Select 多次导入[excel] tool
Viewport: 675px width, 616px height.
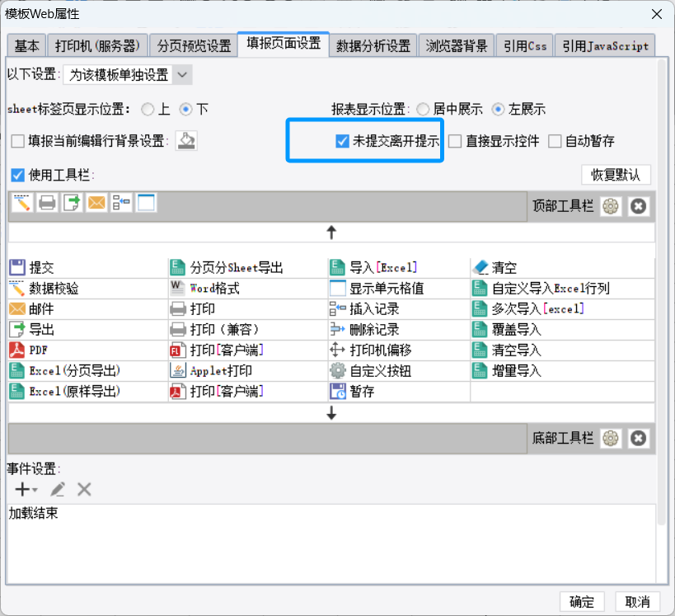point(563,309)
